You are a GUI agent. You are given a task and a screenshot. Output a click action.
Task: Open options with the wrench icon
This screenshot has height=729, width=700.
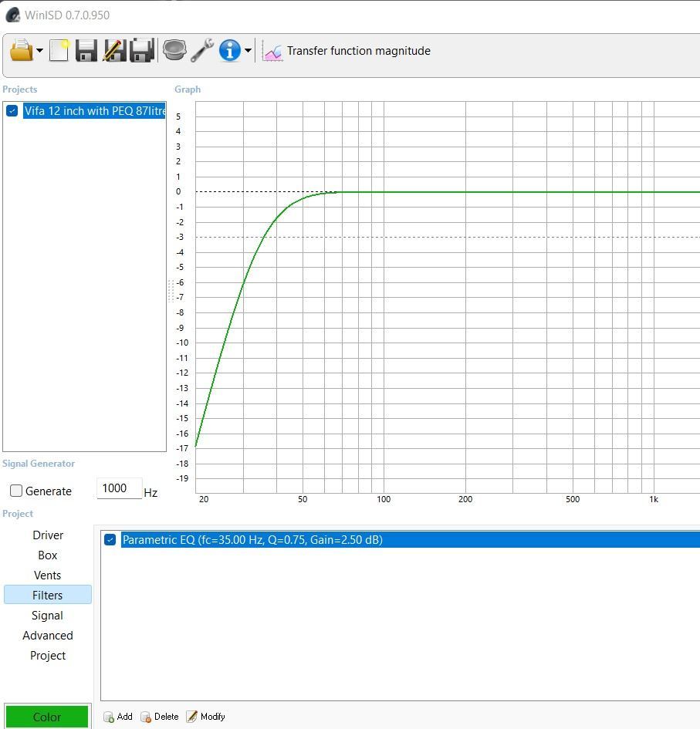(202, 49)
